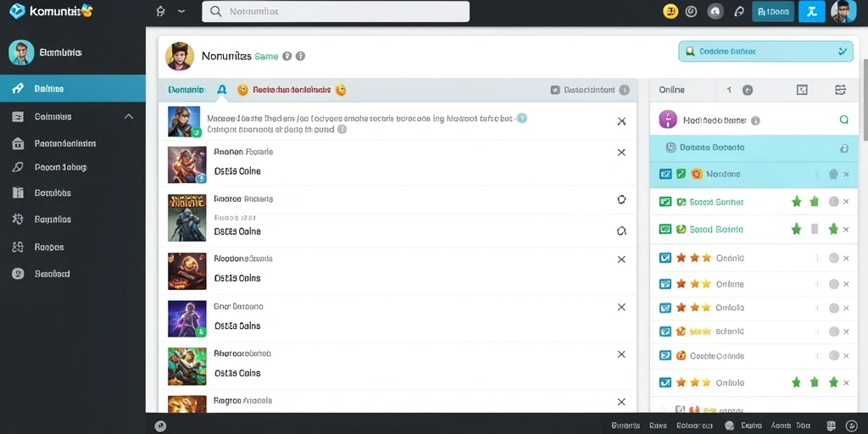
Task: Open the first game thumbnail with green badge
Action: coord(184,122)
